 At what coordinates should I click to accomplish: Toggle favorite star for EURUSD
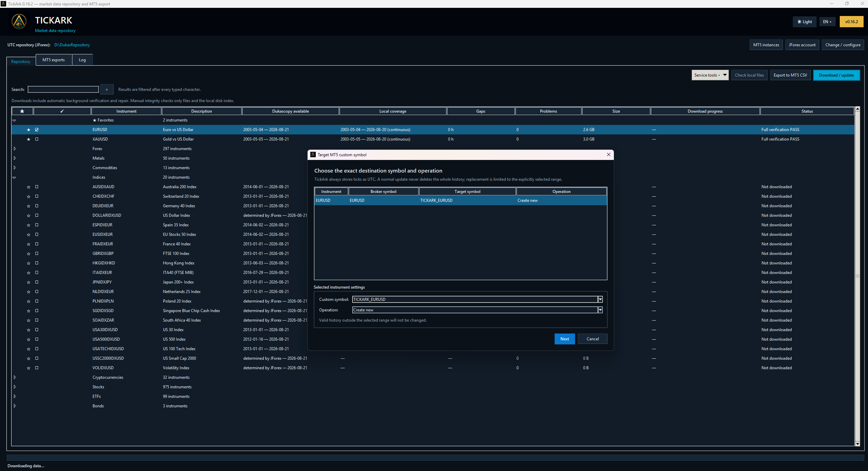[29, 130]
